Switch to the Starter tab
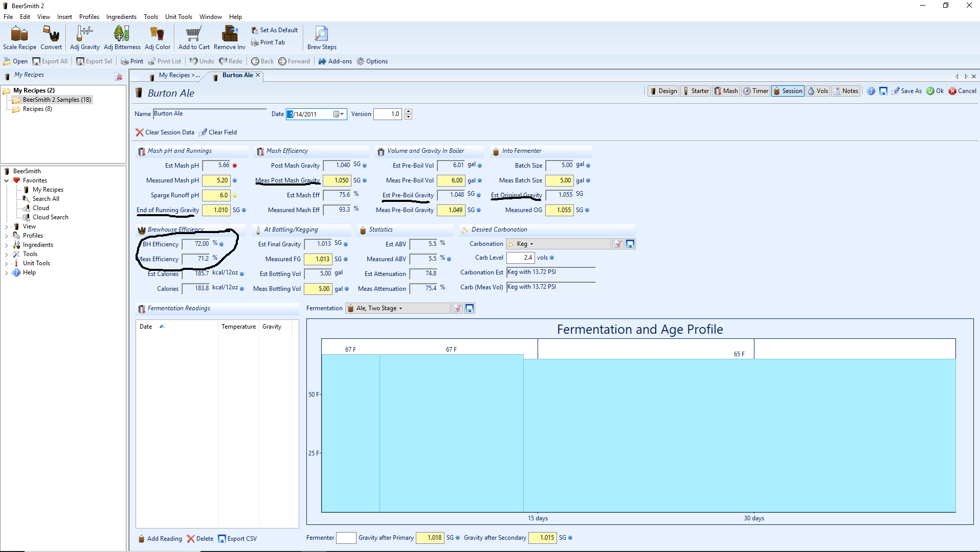Viewport: 980px width, 552px height. [696, 91]
